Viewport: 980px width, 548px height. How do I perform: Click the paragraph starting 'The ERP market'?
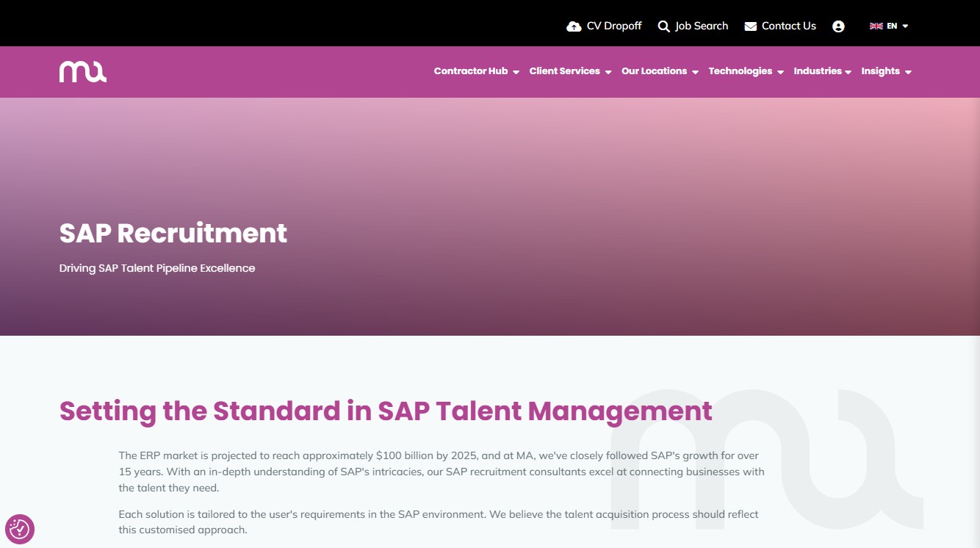pyautogui.click(x=442, y=472)
